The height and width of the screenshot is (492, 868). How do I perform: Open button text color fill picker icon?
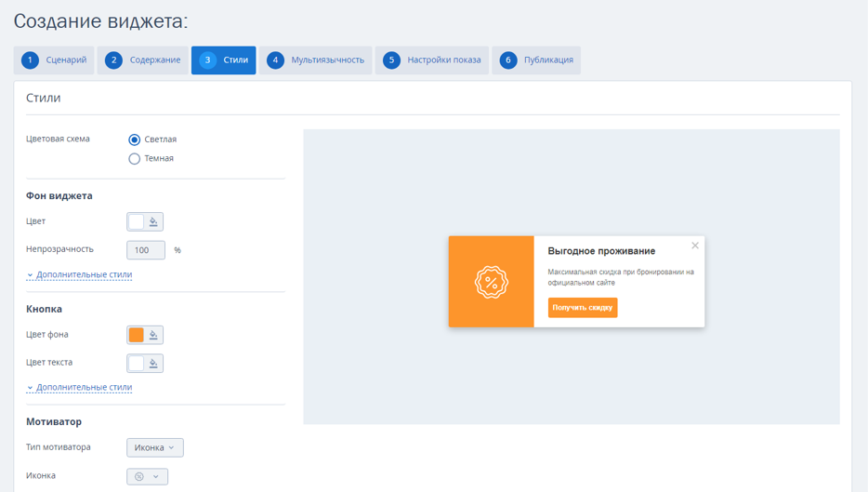point(153,363)
